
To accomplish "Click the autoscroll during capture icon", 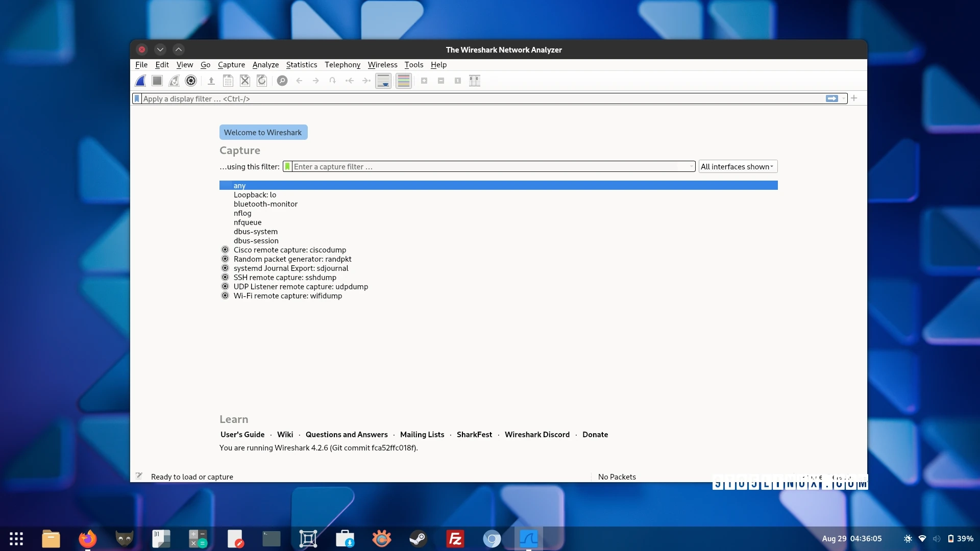I will [383, 80].
